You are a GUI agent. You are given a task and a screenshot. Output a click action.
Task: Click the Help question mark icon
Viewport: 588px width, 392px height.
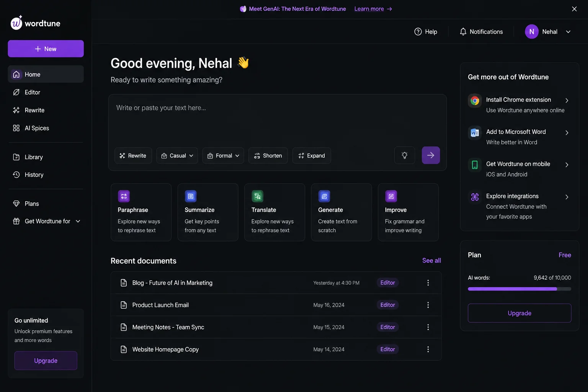[x=418, y=32]
